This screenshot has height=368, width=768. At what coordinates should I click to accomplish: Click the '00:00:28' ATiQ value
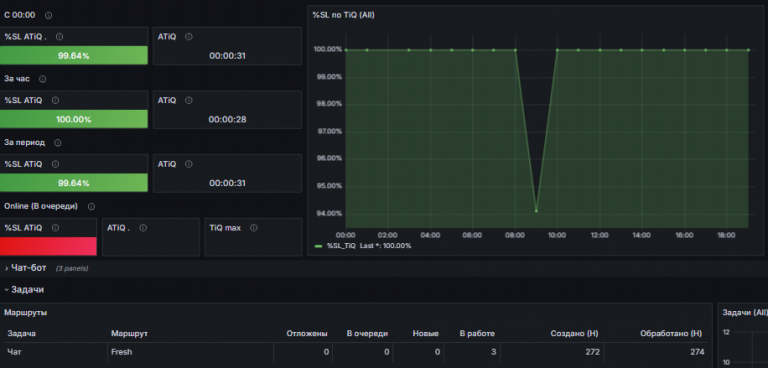click(x=227, y=120)
